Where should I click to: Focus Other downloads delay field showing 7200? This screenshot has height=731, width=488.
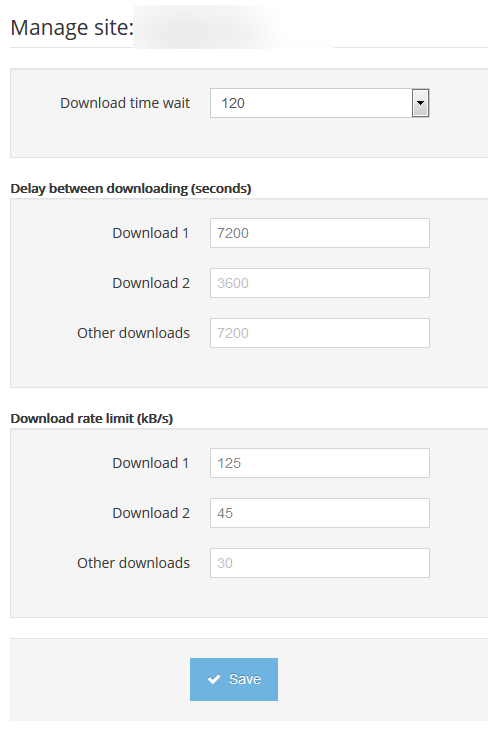pos(320,333)
